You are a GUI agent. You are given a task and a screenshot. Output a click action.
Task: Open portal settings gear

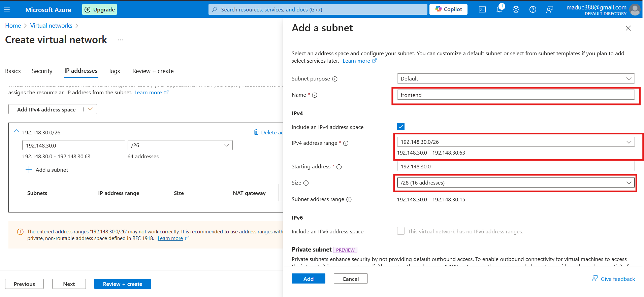[x=516, y=9]
